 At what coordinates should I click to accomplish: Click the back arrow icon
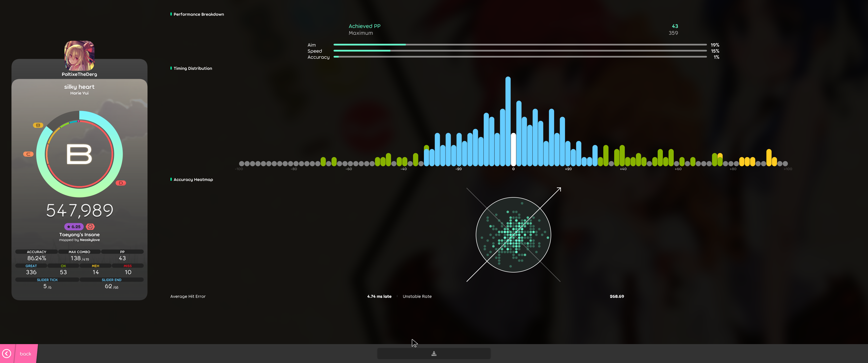coord(7,354)
